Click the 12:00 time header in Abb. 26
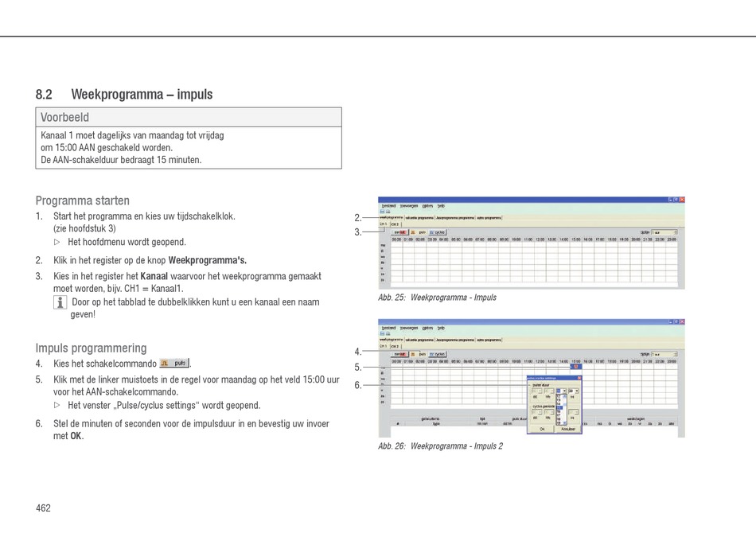 [540, 361]
